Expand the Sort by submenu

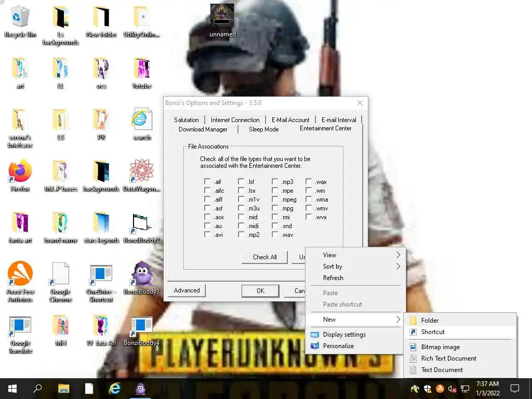(x=355, y=267)
